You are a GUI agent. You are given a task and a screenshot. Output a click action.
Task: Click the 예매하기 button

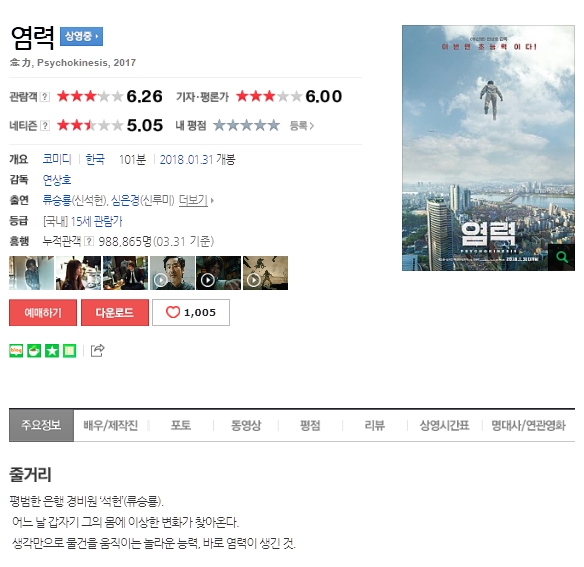43,312
